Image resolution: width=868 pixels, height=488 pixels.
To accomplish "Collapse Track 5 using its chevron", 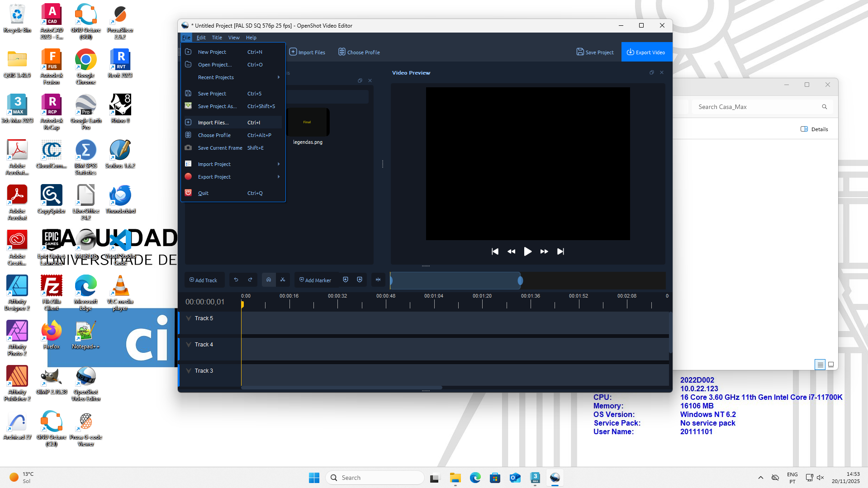I will (x=189, y=318).
